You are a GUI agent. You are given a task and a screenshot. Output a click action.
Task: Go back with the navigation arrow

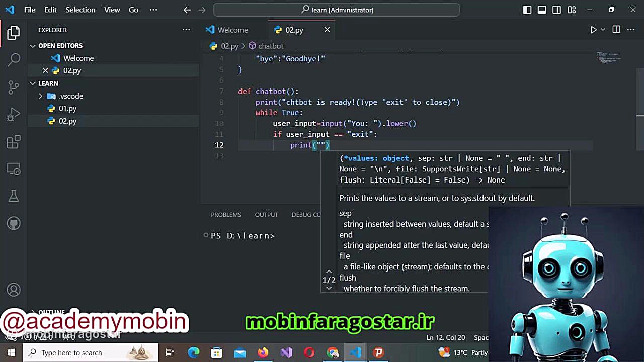(x=187, y=10)
